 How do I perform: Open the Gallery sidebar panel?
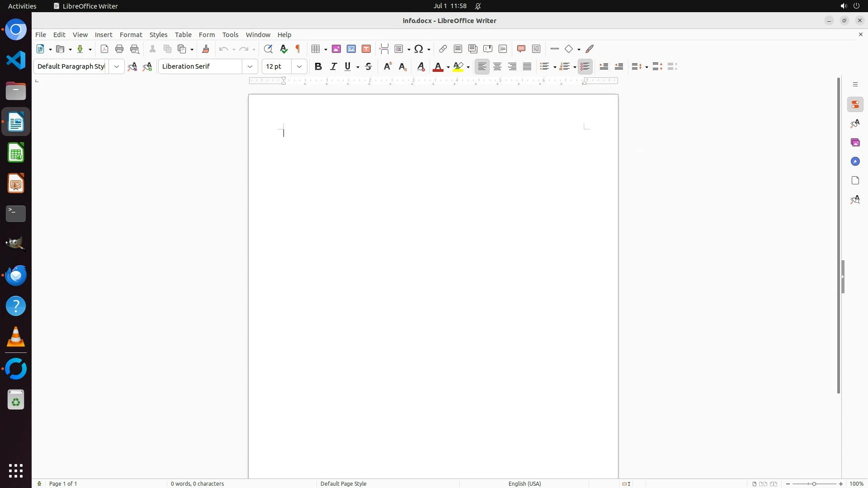[855, 143]
